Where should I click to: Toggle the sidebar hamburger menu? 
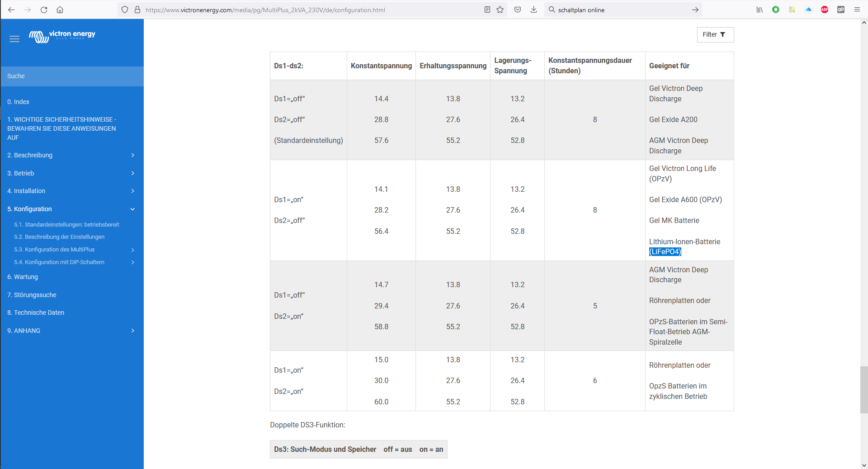(14, 39)
